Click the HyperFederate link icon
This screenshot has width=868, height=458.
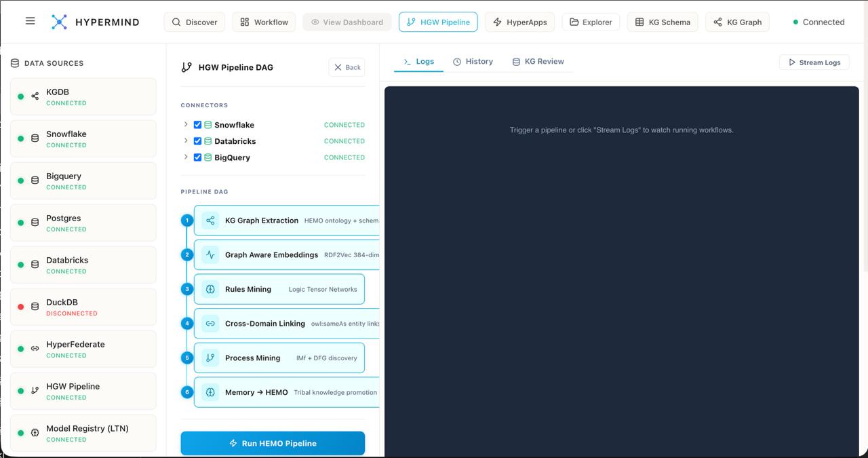coord(35,349)
